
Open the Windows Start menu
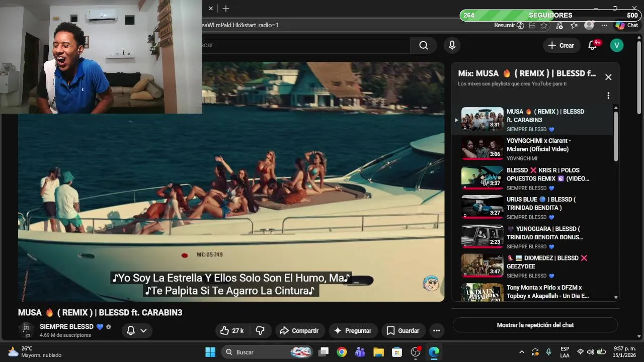(x=210, y=352)
